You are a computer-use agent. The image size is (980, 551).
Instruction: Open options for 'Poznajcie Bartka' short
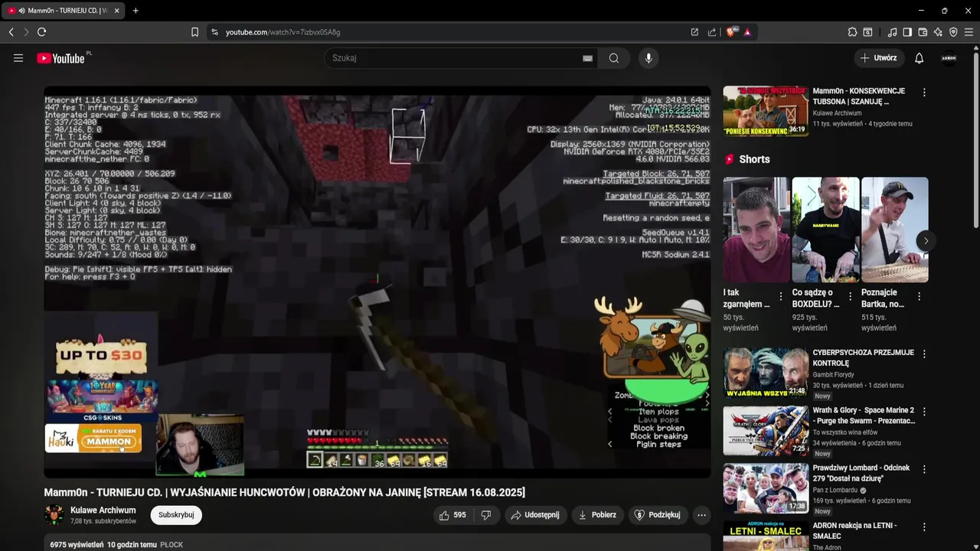[x=919, y=296]
